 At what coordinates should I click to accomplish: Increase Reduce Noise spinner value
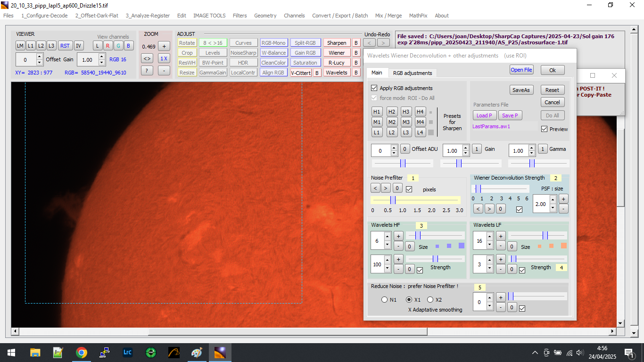click(489, 297)
